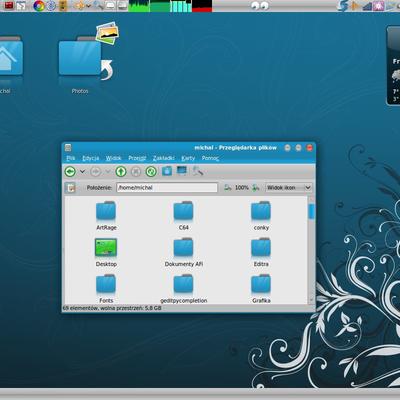Screen dimensions: 400x400
Task: Select the C64 folder
Action: [183, 216]
